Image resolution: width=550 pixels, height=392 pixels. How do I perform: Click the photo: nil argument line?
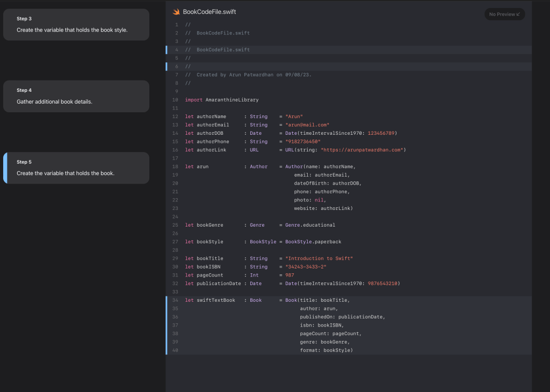(x=310, y=200)
